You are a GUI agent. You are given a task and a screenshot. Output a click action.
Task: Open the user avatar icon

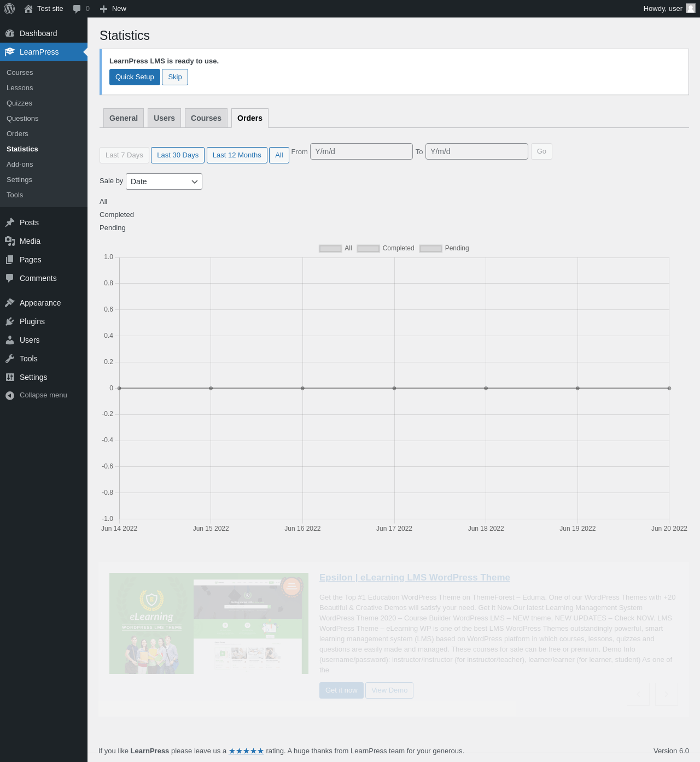[x=691, y=9]
